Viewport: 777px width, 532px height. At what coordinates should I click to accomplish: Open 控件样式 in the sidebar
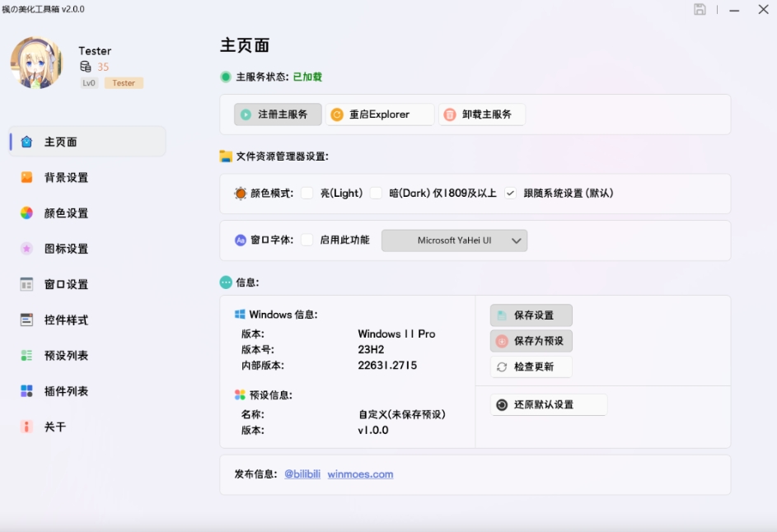66,320
